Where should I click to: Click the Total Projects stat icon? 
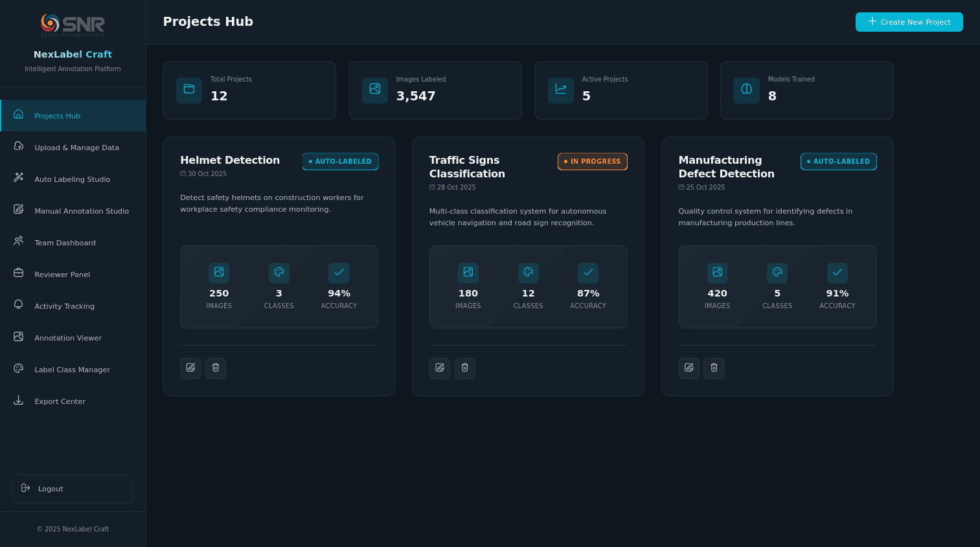(x=189, y=91)
